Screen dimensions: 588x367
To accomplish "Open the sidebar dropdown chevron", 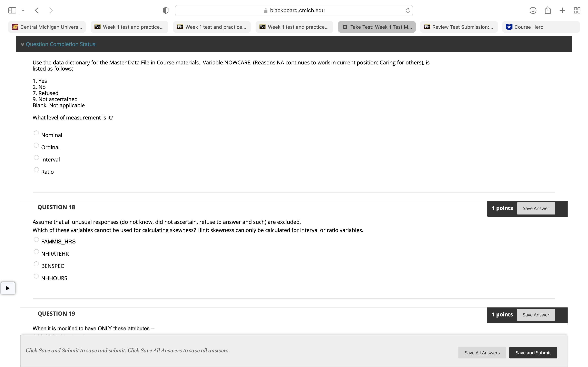I will [x=23, y=10].
